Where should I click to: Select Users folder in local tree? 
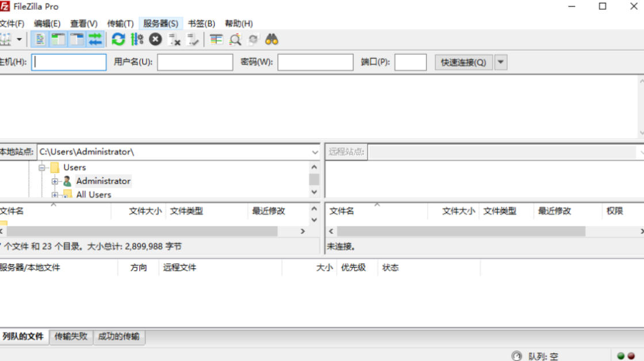coord(74,168)
